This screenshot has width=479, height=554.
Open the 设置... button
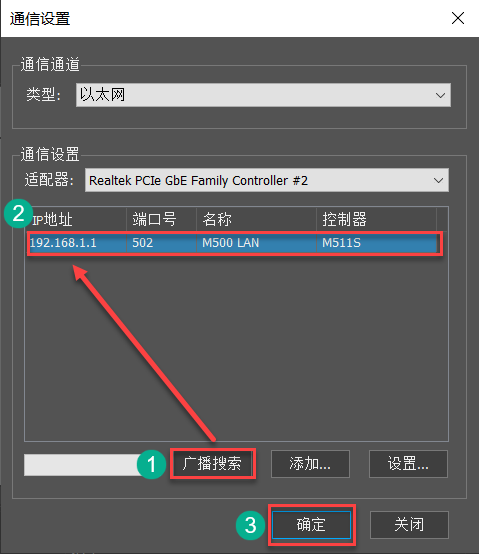408,464
